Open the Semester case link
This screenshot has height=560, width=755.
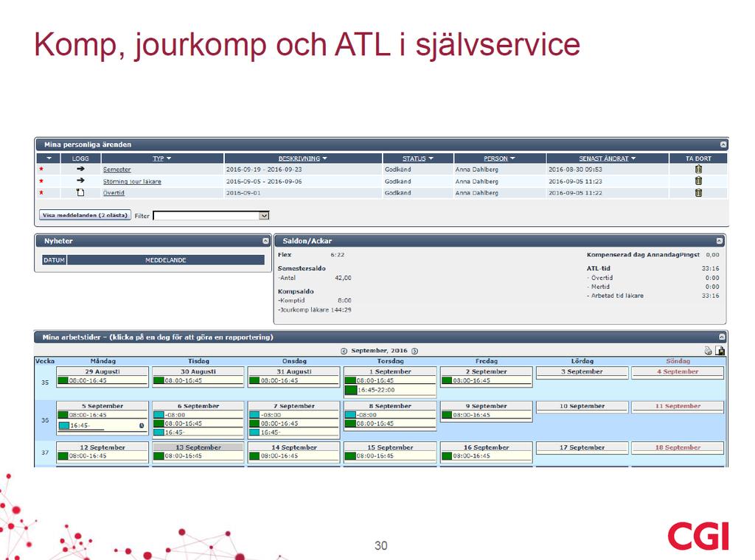point(116,169)
